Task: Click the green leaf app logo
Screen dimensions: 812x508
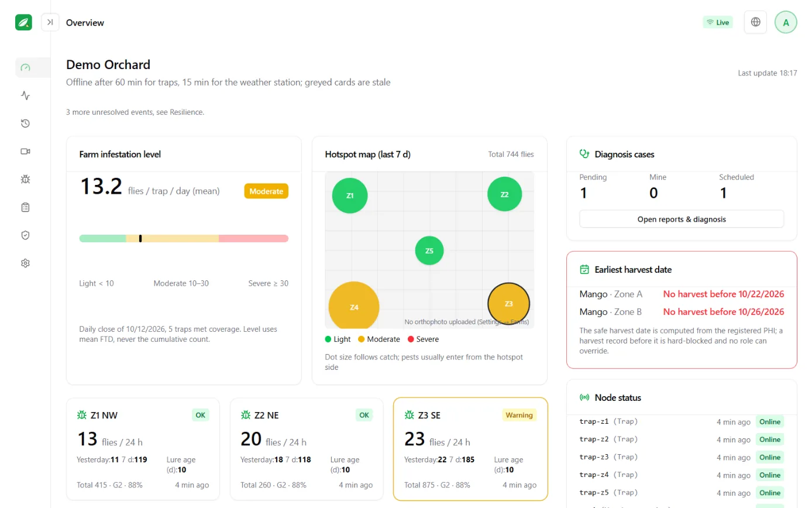Action: tap(23, 22)
